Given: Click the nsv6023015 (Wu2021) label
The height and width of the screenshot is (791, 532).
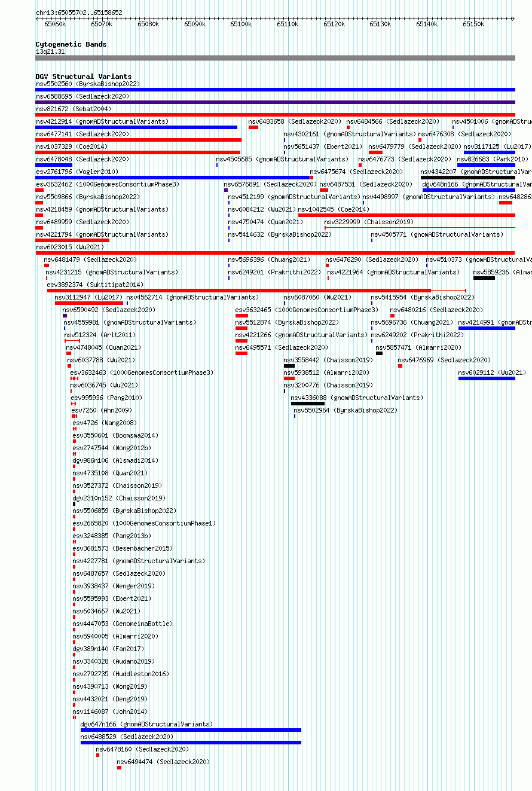Looking at the screenshot, I should [x=70, y=247].
